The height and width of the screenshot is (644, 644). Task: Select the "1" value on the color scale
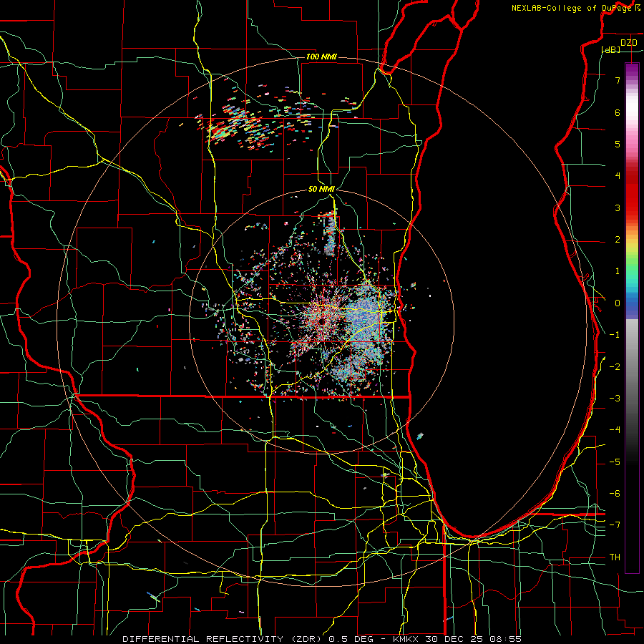618,271
